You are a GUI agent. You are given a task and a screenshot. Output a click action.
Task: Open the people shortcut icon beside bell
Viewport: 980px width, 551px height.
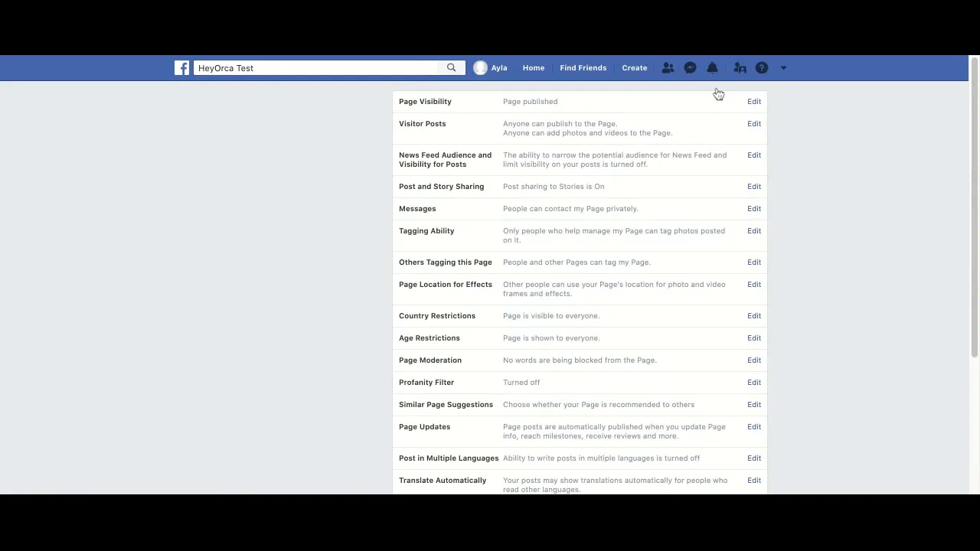tap(740, 68)
